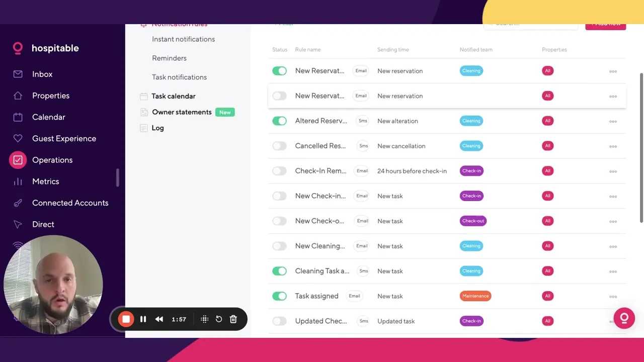
Task: Open options menu for Check-In Reminder rule
Action: pos(613,171)
